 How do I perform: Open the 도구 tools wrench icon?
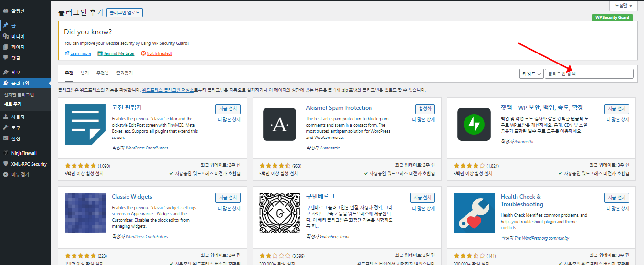point(6,127)
